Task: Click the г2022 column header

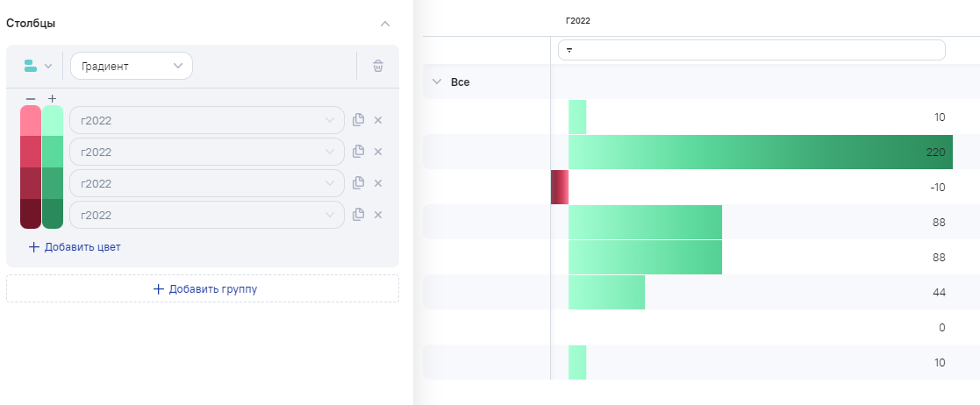Action: 578,20
